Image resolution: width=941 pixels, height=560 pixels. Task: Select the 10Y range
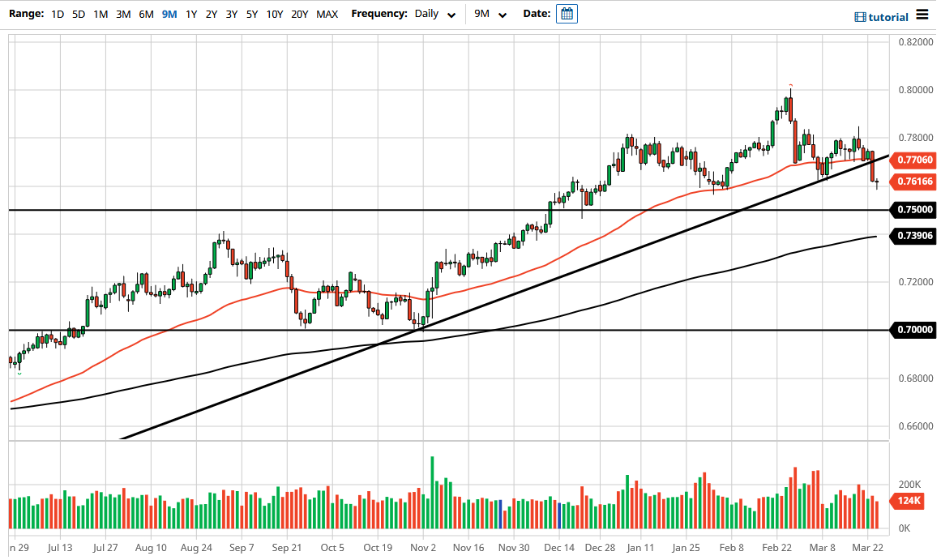(274, 14)
